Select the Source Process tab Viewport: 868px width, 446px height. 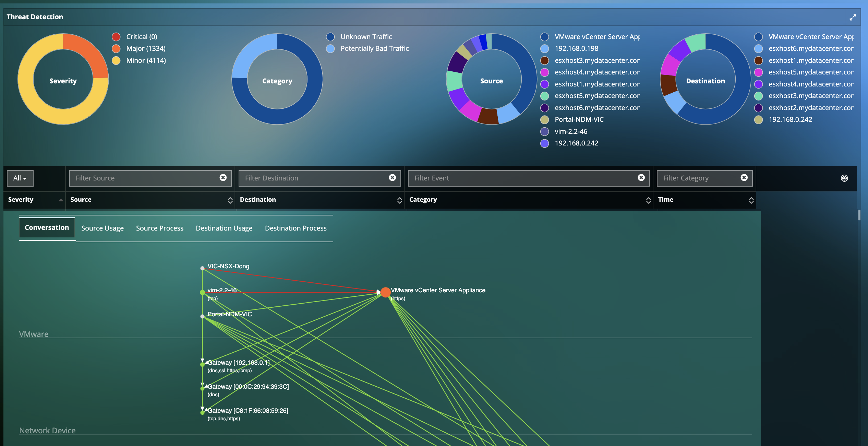coord(160,227)
